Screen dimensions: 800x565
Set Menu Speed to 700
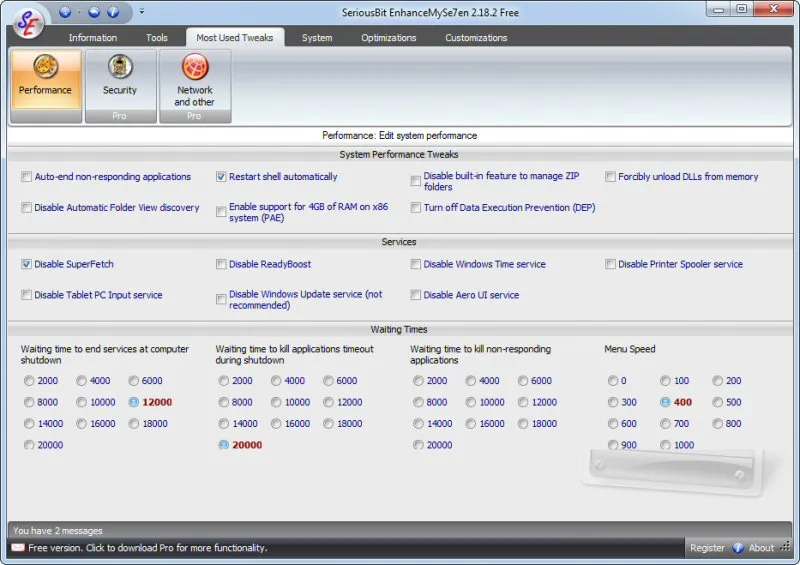tap(665, 424)
